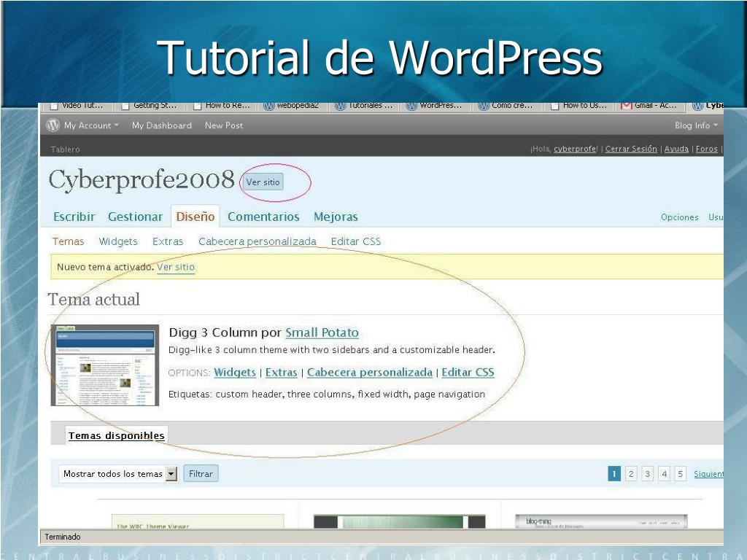Click the Opciones link
This screenshot has width=747, height=560.
click(x=679, y=217)
